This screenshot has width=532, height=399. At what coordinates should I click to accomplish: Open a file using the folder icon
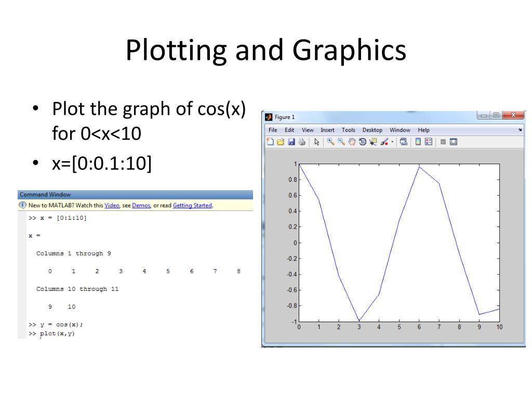281,142
